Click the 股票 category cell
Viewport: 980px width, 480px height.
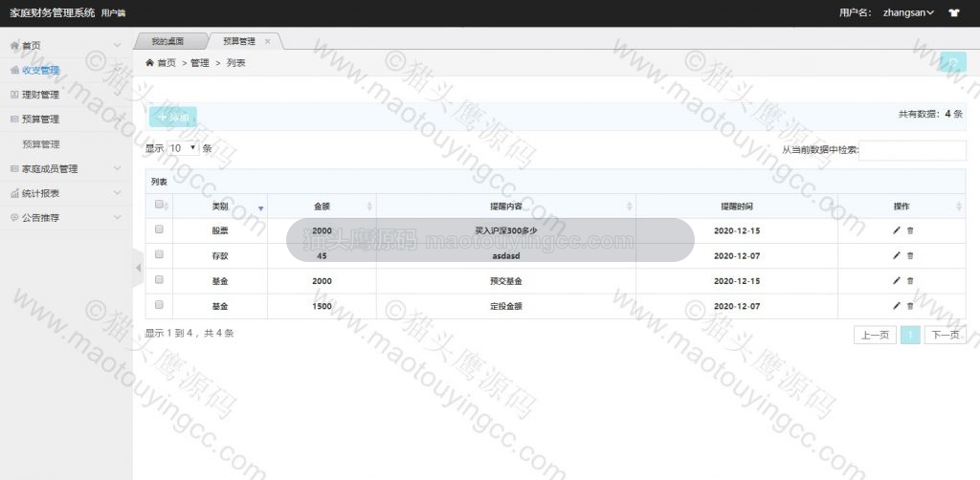pos(220,231)
